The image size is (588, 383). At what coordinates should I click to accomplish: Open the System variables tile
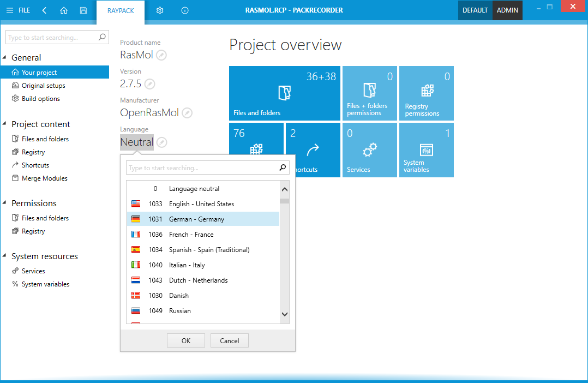click(x=427, y=150)
